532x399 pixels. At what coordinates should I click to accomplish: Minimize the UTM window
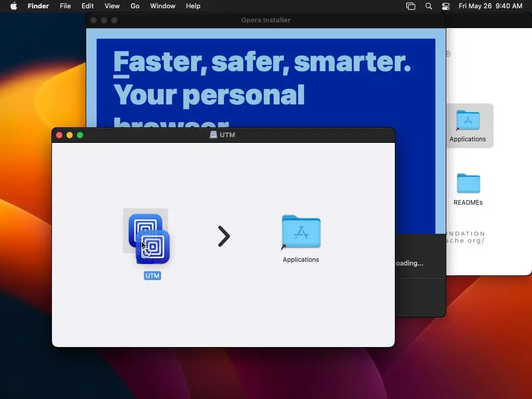point(70,135)
